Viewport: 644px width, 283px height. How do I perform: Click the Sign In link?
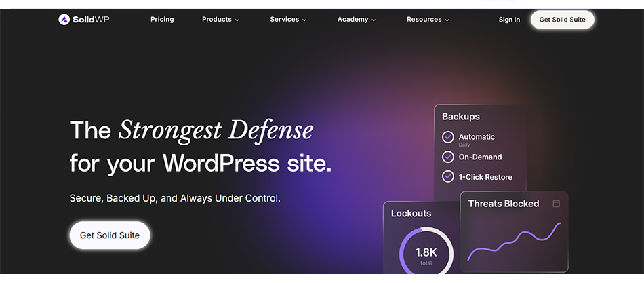tap(509, 20)
